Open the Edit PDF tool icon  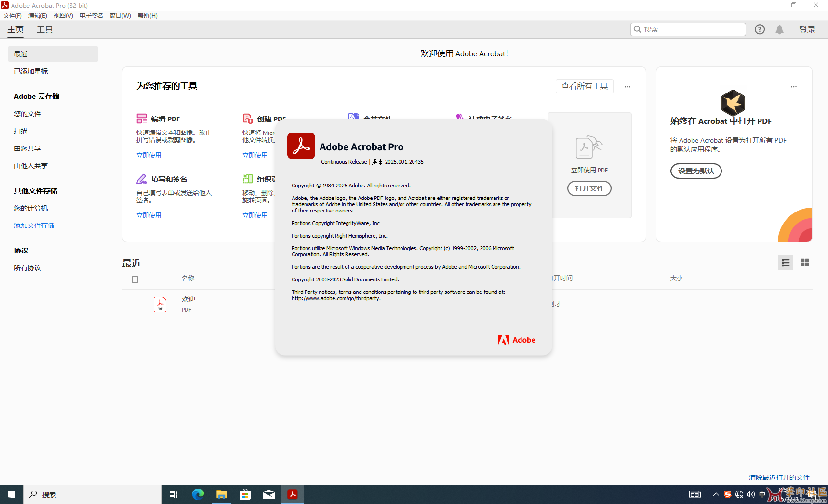point(142,119)
